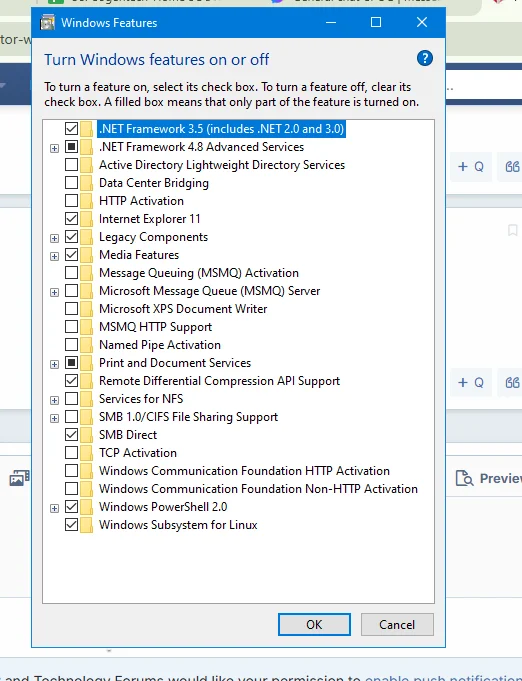Click the folder icon next to Internet Explorer 11
The width and height of the screenshot is (522, 681).
[86, 219]
